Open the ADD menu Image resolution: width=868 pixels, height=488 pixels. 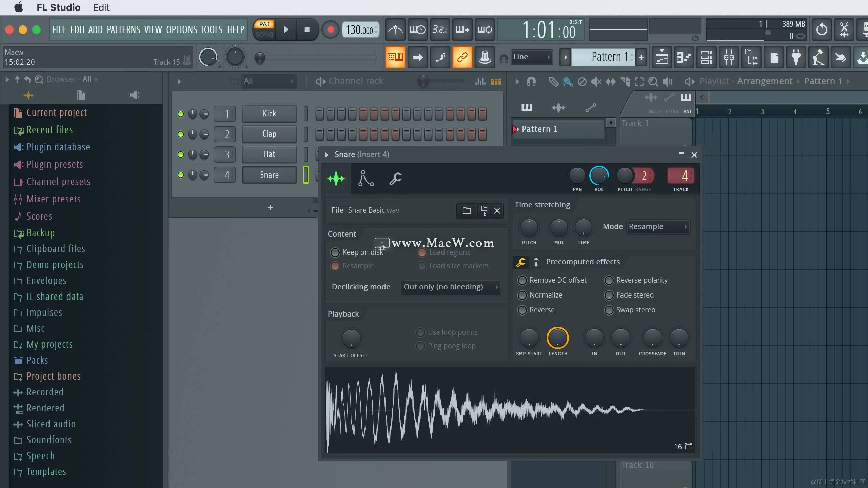(95, 30)
